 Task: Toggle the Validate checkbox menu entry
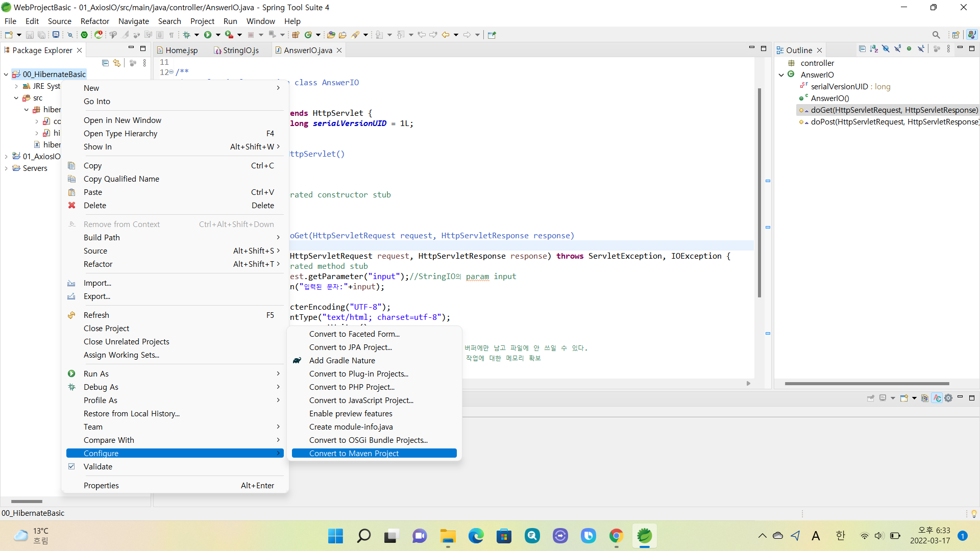(x=98, y=466)
